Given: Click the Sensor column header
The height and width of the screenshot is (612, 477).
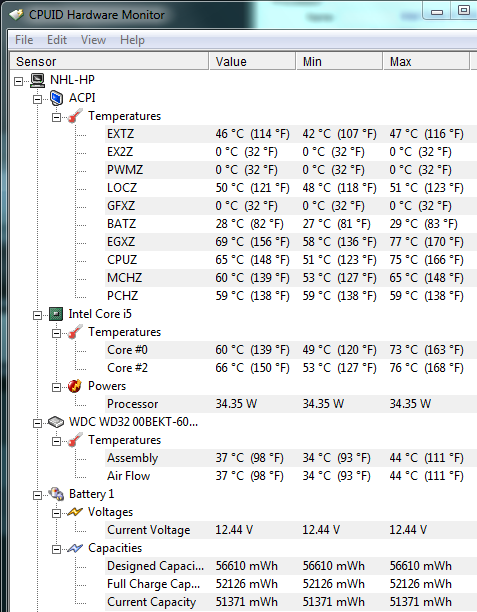Looking at the screenshot, I should tap(109, 61).
